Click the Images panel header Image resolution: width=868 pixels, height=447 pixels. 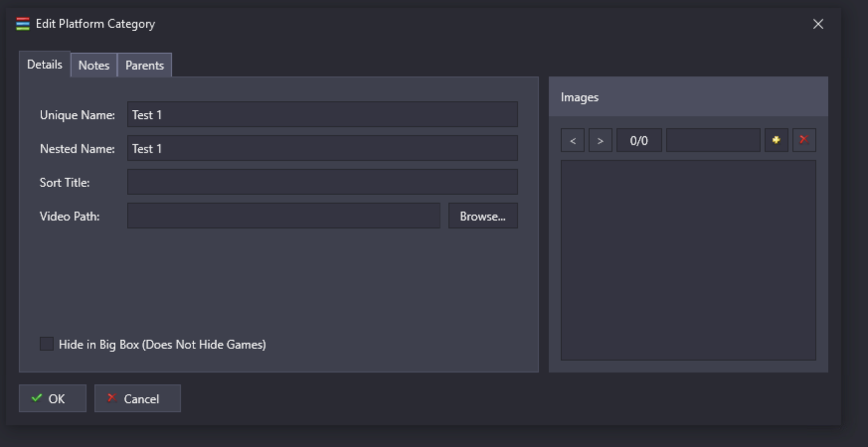point(689,97)
